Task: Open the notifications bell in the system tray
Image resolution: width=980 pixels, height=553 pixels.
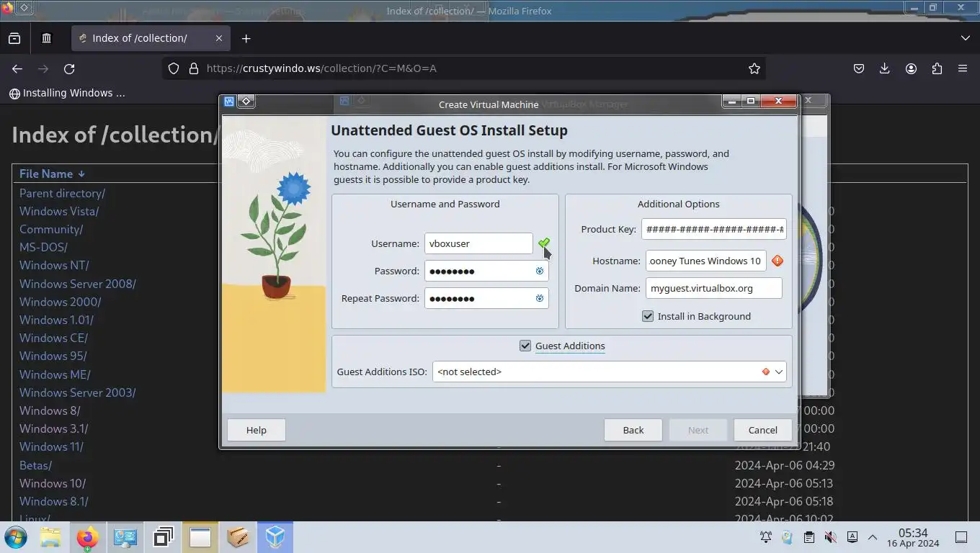Action: click(766, 537)
